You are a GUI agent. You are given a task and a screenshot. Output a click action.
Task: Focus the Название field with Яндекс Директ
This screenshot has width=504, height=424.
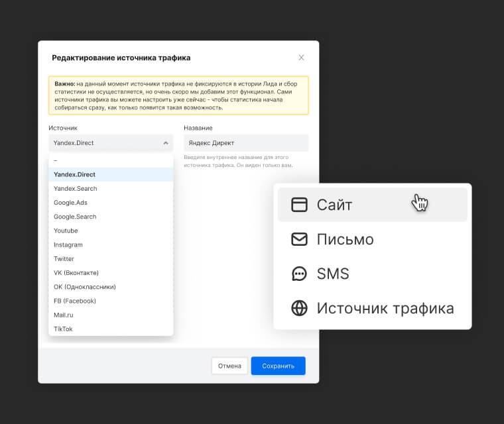coord(245,143)
